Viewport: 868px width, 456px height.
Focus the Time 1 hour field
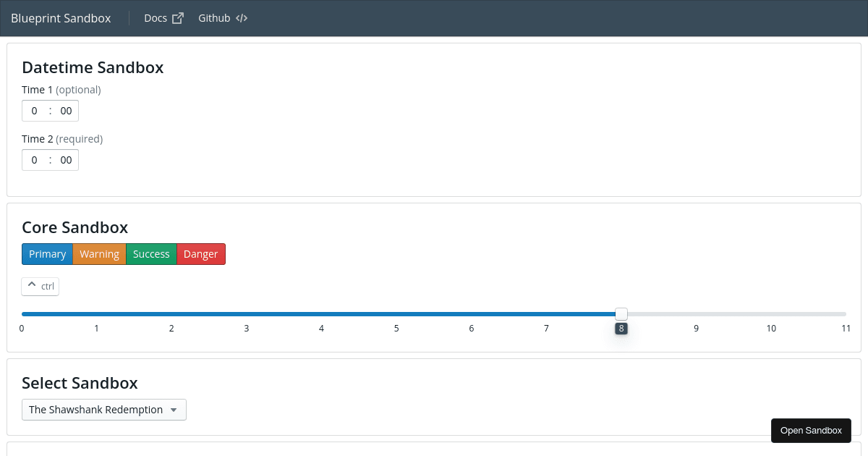pyautogui.click(x=35, y=111)
